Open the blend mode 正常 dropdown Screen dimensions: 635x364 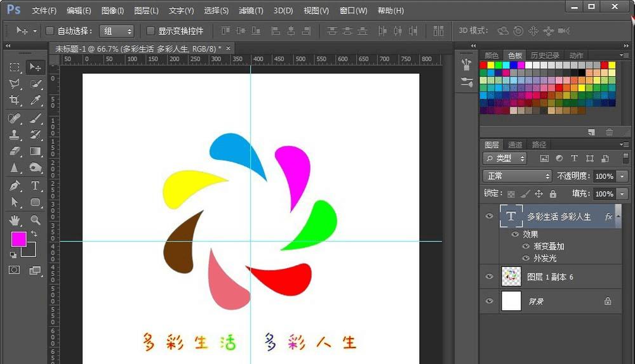tap(517, 176)
